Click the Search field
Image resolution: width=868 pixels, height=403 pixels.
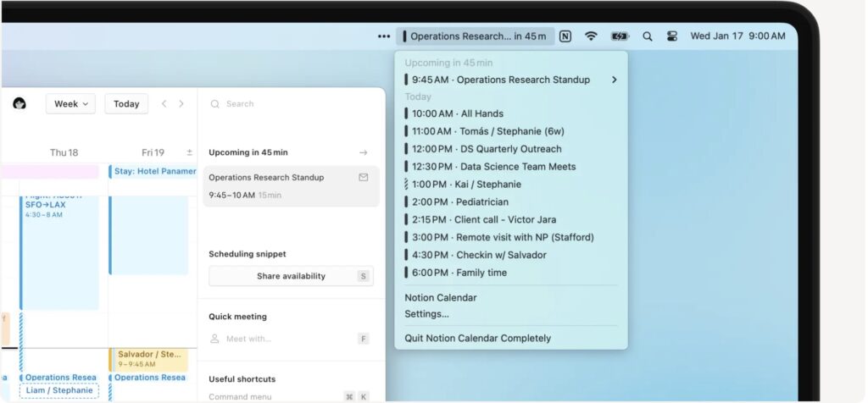[x=292, y=104]
